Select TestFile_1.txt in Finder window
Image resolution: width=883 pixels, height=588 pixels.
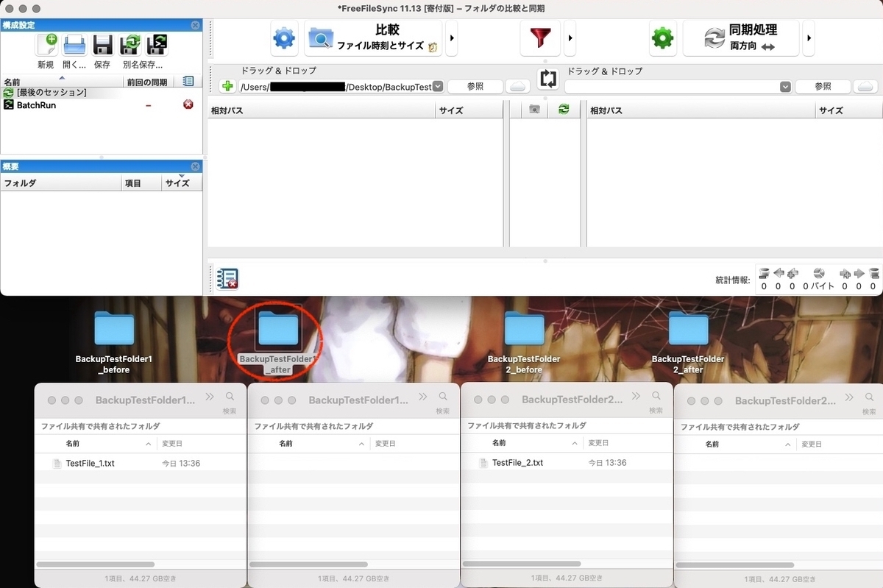point(90,464)
